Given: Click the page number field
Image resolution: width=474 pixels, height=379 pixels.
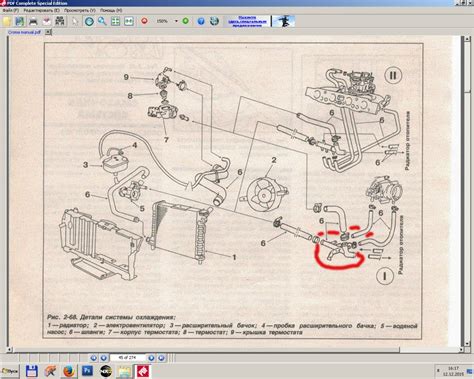Looking at the screenshot, I should click(127, 358).
